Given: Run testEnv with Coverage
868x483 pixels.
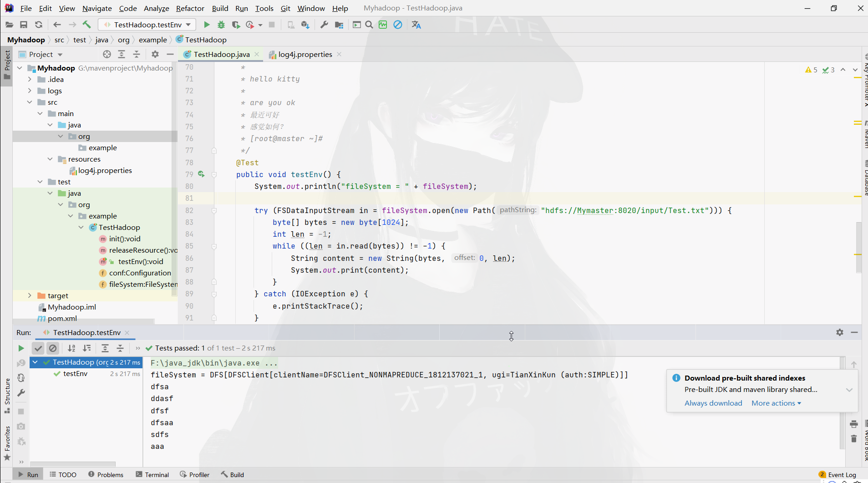Looking at the screenshot, I should pos(236,25).
